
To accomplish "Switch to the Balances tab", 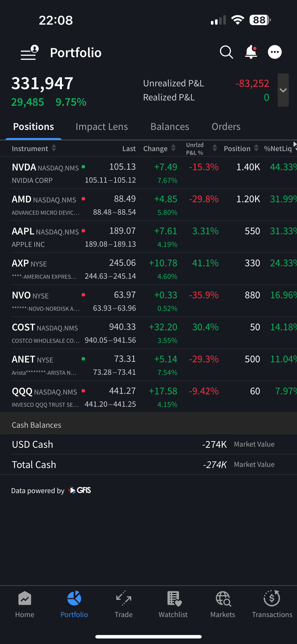I will tap(170, 127).
